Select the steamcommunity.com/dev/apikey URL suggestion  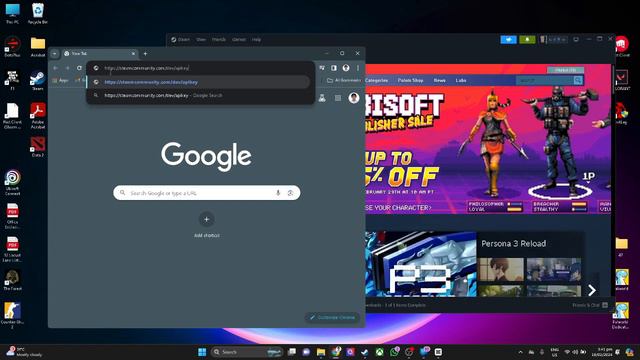(198, 82)
